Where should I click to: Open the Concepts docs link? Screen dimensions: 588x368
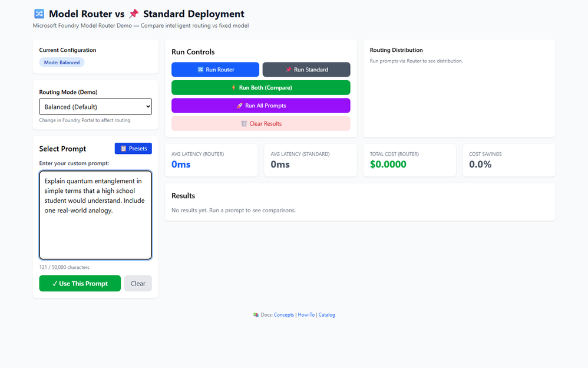(284, 315)
